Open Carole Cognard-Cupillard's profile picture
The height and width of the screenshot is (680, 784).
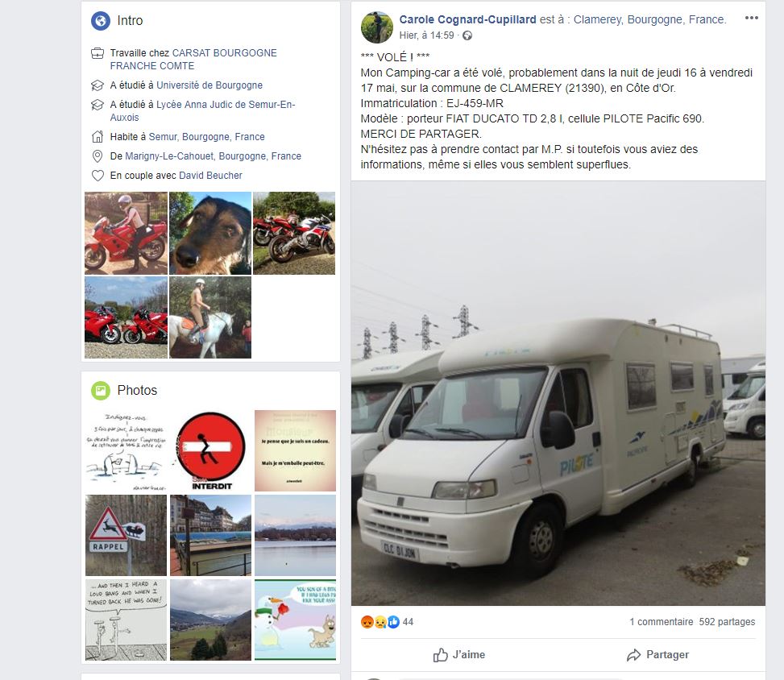(x=377, y=27)
